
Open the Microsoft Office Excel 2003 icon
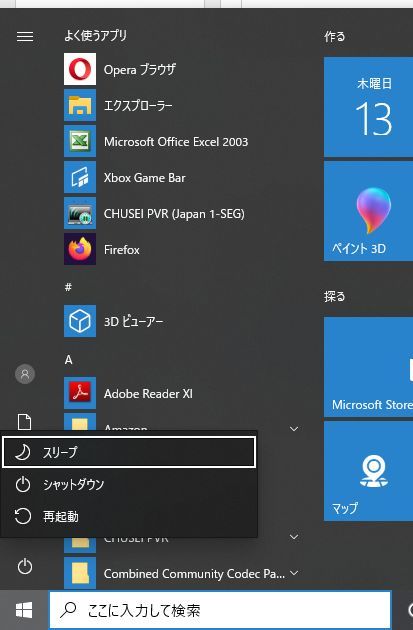click(x=80, y=141)
